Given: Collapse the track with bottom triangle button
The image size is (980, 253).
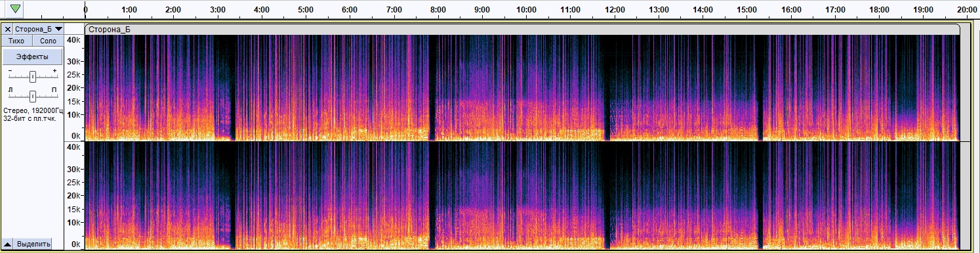Looking at the screenshot, I should 8,244.
